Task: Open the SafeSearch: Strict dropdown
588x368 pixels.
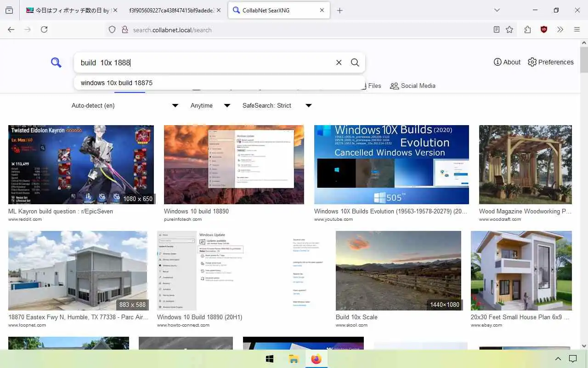Action: (x=277, y=105)
